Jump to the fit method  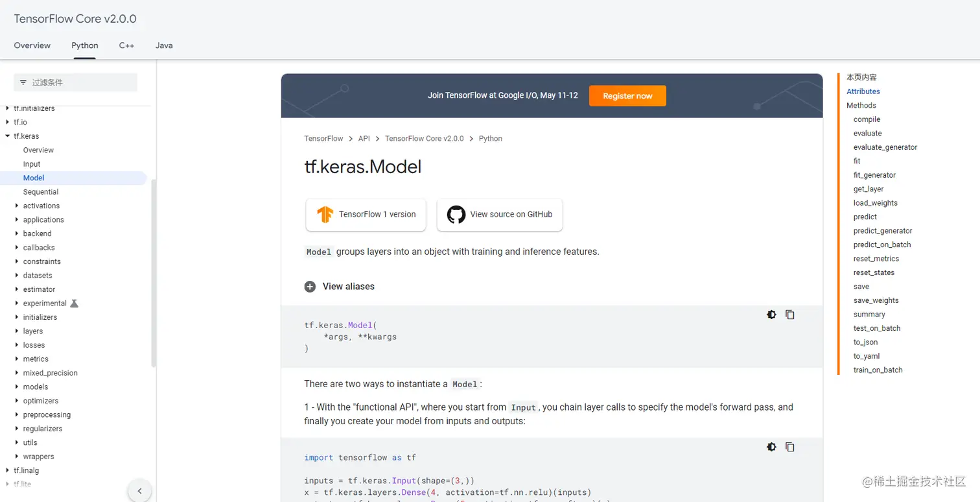click(x=857, y=161)
